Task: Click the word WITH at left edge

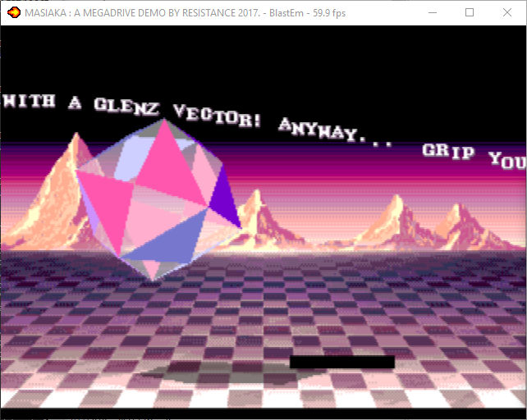Action: [x=30, y=101]
